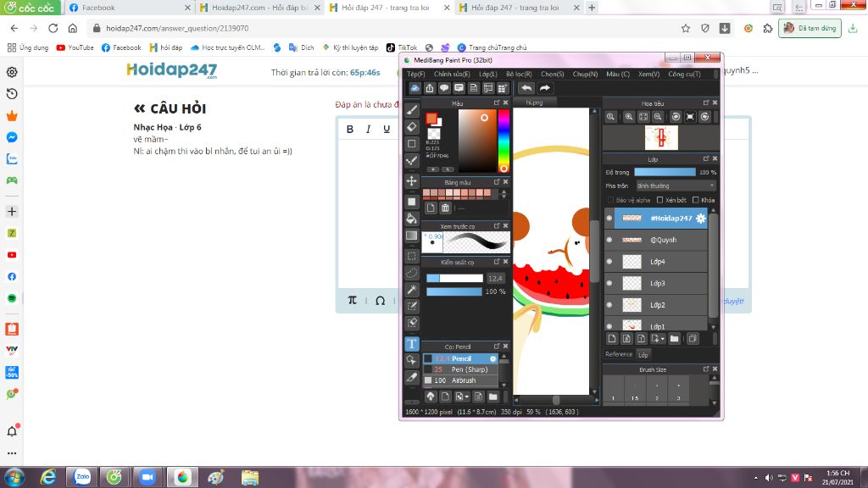868x488 pixels.
Task: Open the Xem(V) menu
Action: tap(648, 75)
